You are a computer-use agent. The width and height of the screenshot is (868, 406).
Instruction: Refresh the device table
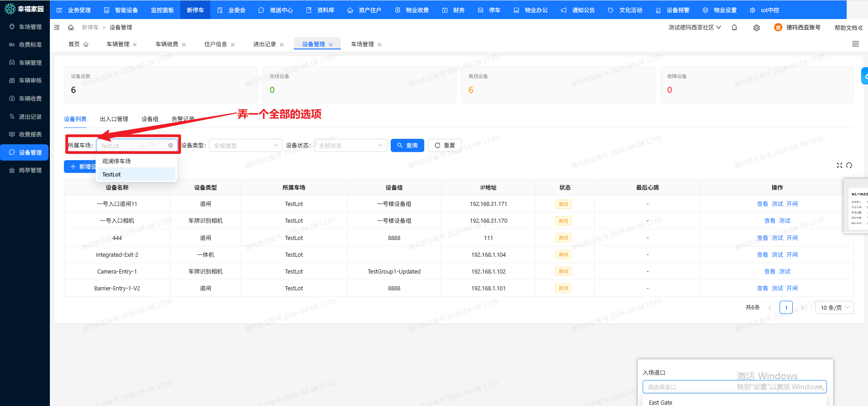[x=849, y=166]
